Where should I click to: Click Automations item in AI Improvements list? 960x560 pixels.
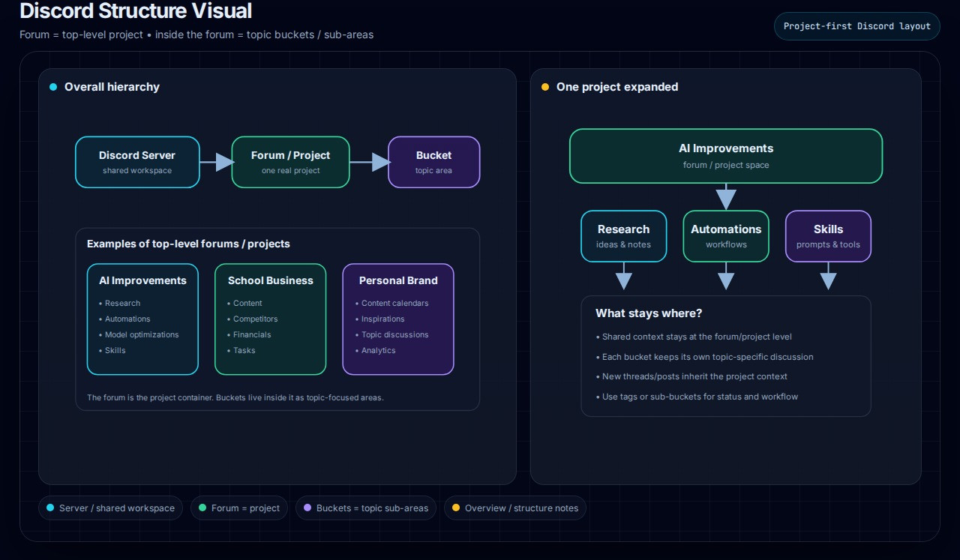[124, 319]
